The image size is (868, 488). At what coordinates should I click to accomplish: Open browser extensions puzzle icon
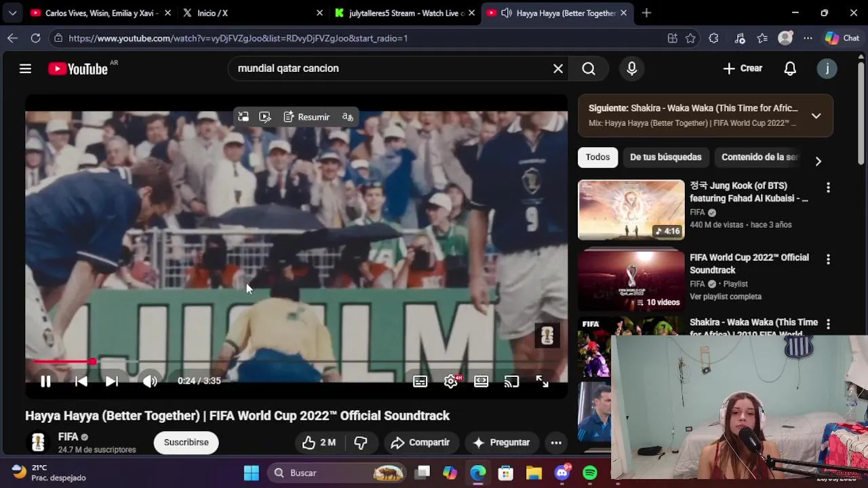coord(713,39)
